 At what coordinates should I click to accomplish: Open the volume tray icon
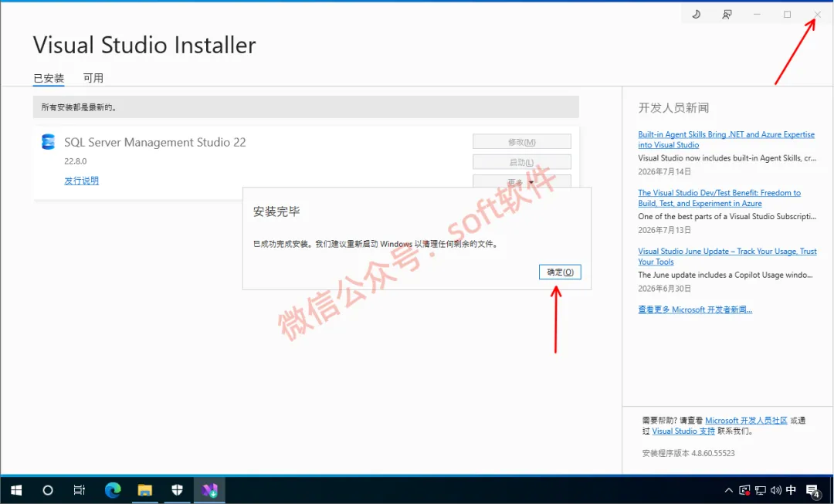(x=775, y=490)
